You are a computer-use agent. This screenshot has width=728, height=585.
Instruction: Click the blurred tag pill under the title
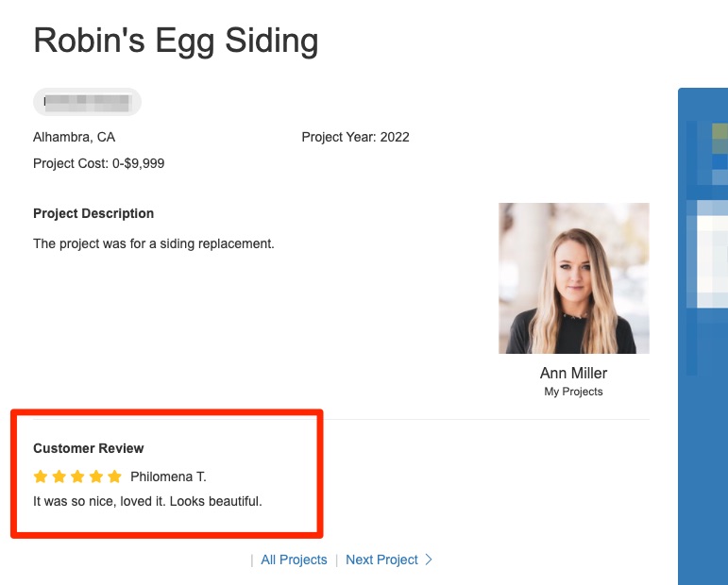coord(87,102)
